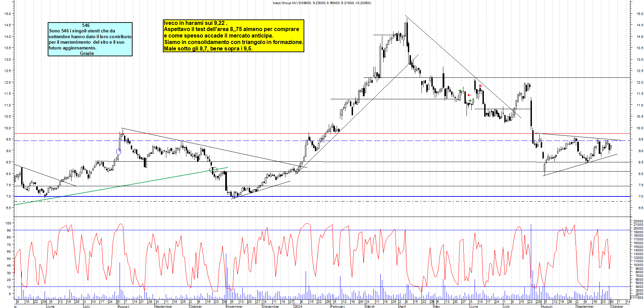
Task: Click the x1000 volume multiplier label
Action: 635,297
